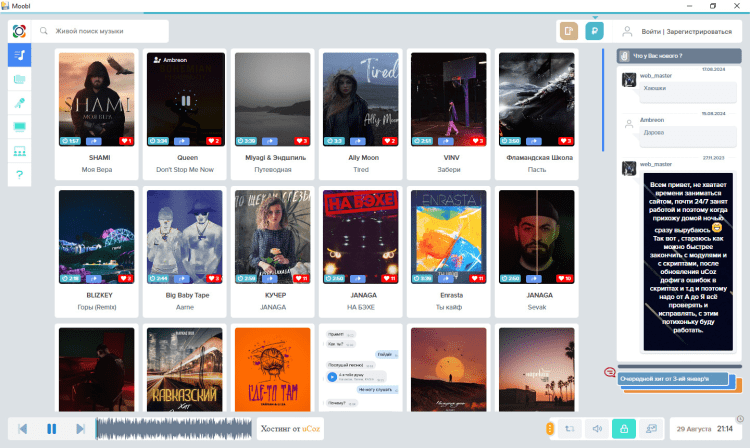Viewport: 750px width, 448px height.
Task: Click the attachment icon in news box
Action: [x=624, y=56]
